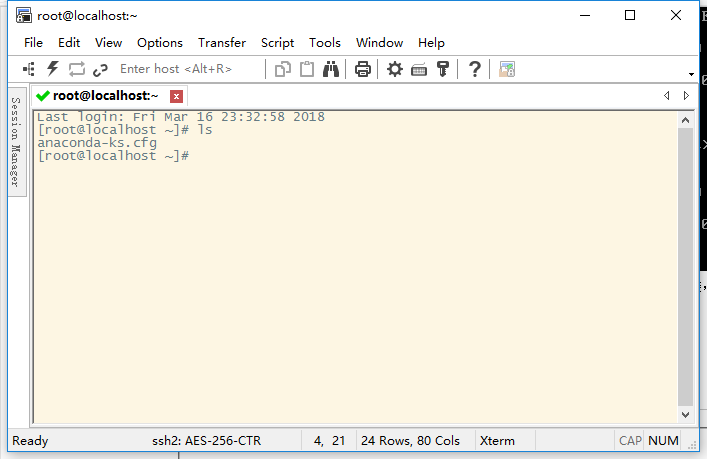This screenshot has width=707, height=459.
Task: Click the anaconda-ks.cfg filename in terminal
Action: click(97, 143)
